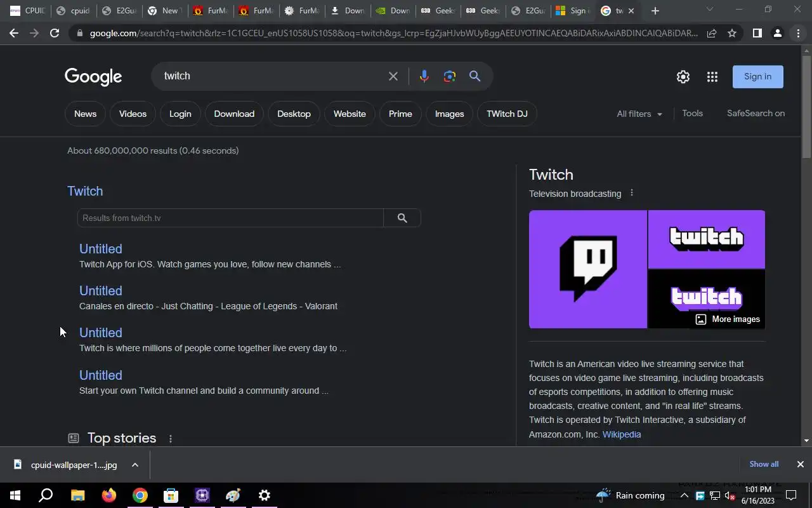The height and width of the screenshot is (508, 812).
Task: Open Untitled link about millions of people
Action: tap(101, 333)
